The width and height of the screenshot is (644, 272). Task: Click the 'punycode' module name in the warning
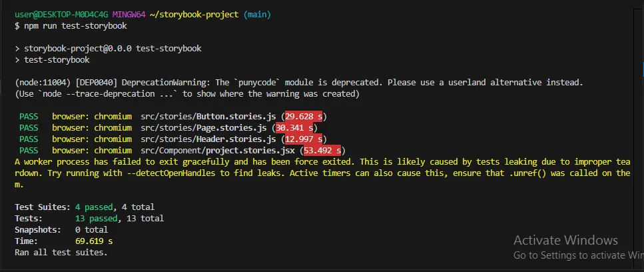(x=258, y=83)
